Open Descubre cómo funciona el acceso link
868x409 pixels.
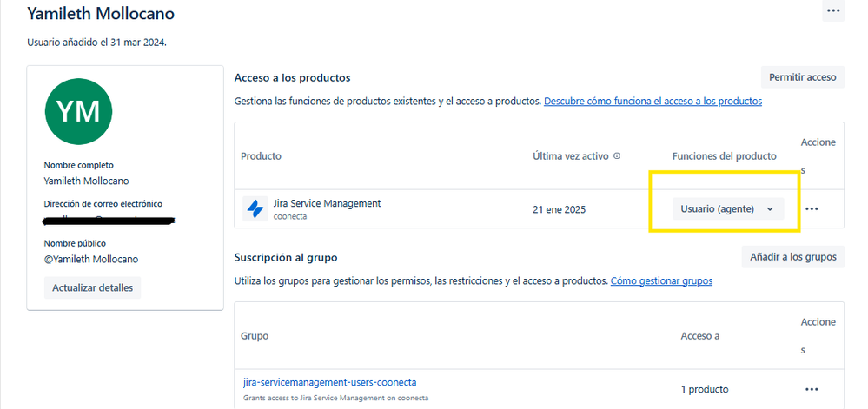653,102
